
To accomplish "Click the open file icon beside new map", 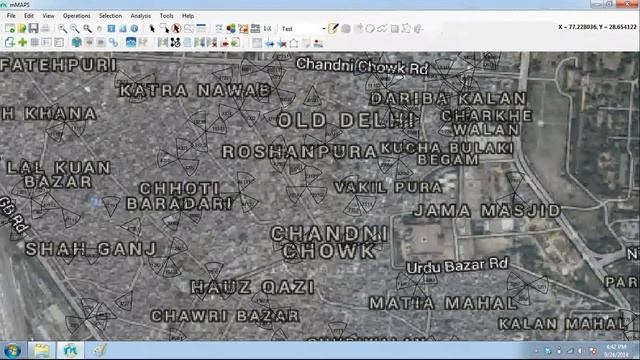I will [x=22, y=29].
